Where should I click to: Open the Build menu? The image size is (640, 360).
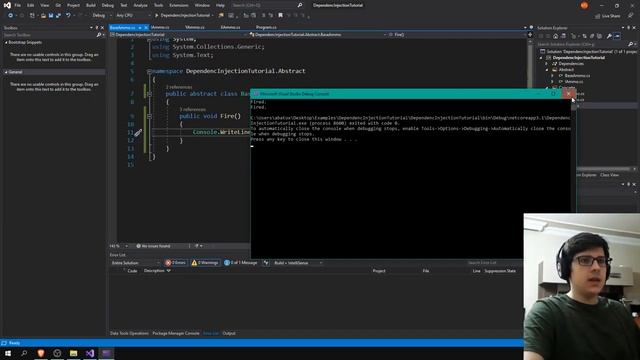pyautogui.click(x=91, y=5)
